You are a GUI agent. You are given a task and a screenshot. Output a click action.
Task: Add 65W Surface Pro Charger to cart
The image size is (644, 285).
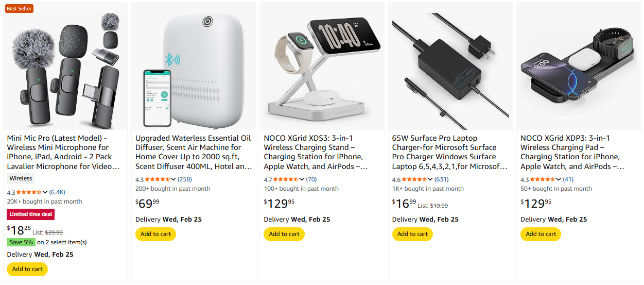(x=412, y=234)
